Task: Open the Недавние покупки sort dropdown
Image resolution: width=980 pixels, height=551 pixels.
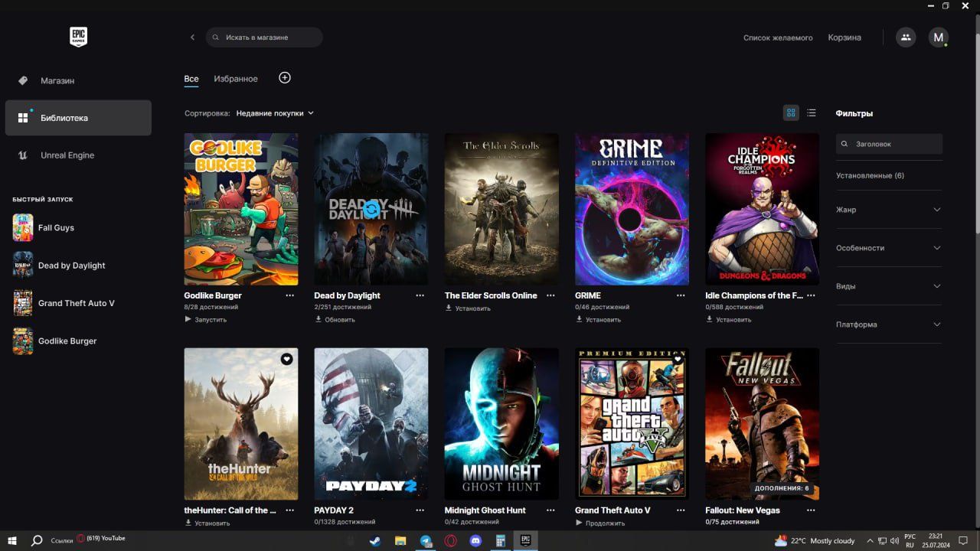Action: pyautogui.click(x=275, y=113)
